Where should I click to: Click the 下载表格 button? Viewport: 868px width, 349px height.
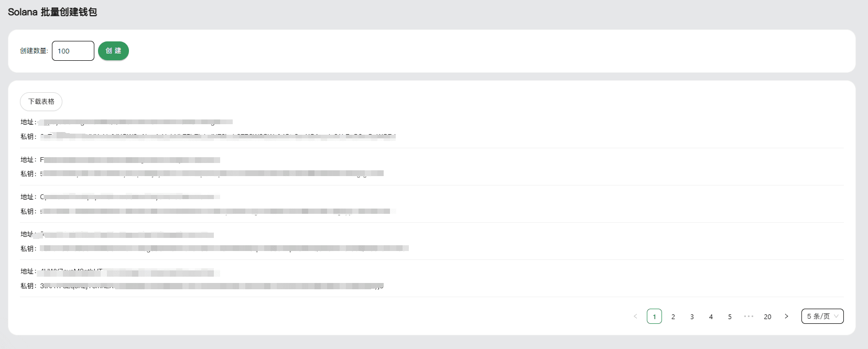tap(41, 102)
